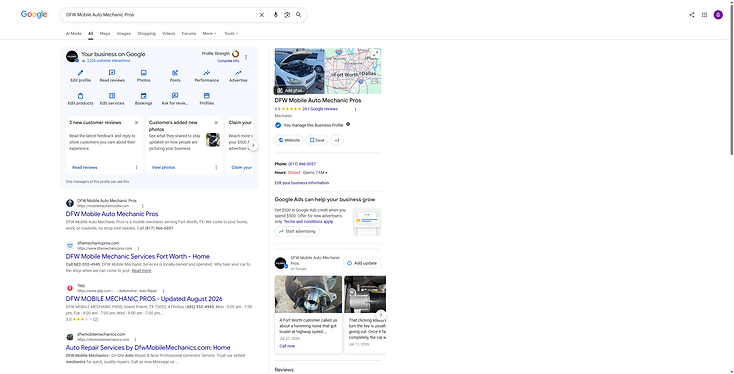Open DFW Mobile Auto Mechanic Pros result
The image size is (734, 374).
112,214
